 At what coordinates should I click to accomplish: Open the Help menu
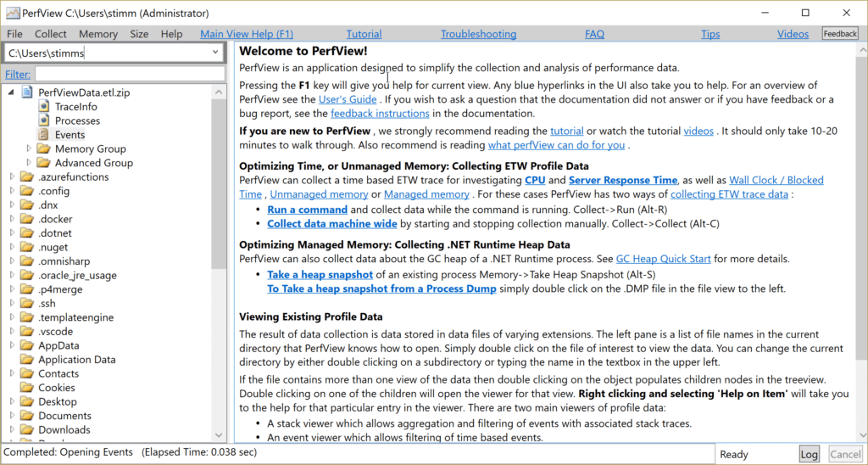click(x=171, y=34)
